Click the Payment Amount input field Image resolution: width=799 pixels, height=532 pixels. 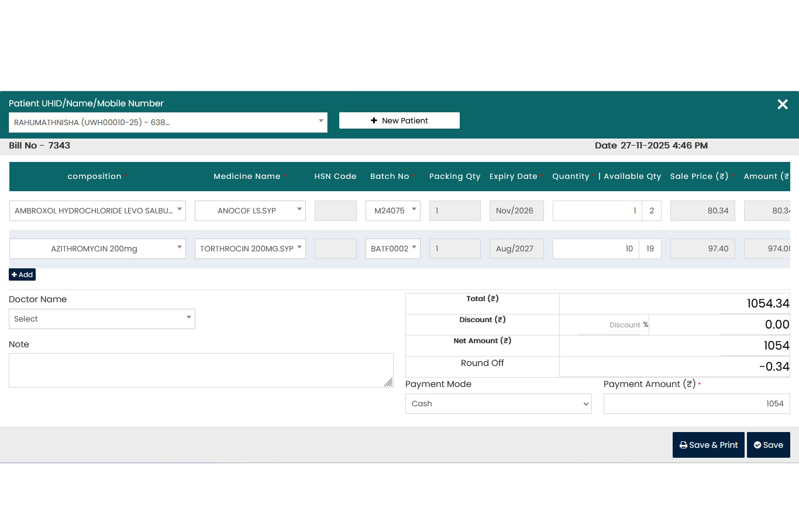click(x=696, y=404)
